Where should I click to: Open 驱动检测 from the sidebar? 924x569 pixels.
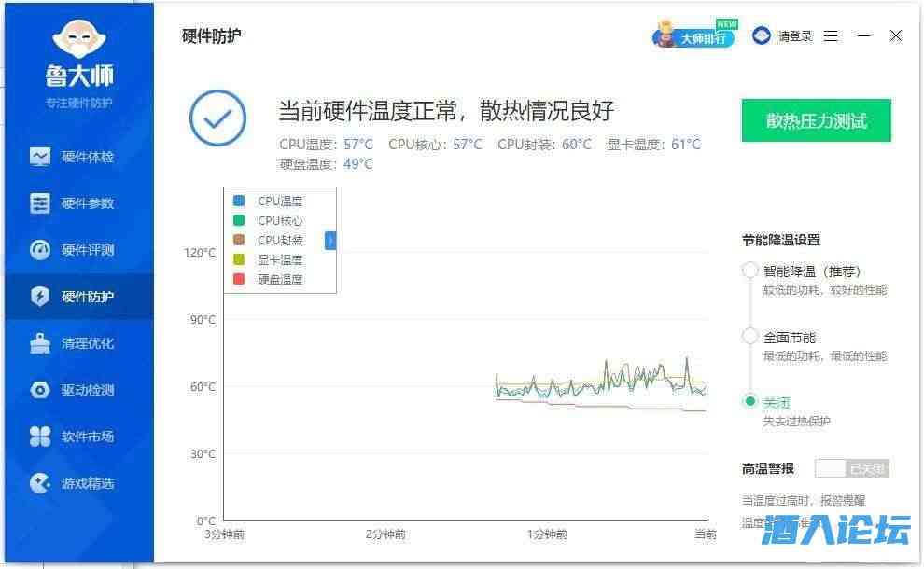tap(79, 389)
